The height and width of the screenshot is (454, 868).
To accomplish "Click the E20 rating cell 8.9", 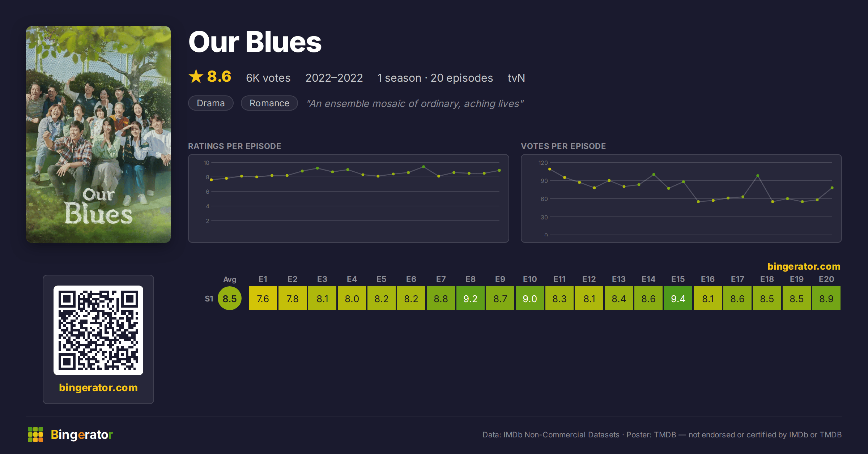I will coord(826,299).
